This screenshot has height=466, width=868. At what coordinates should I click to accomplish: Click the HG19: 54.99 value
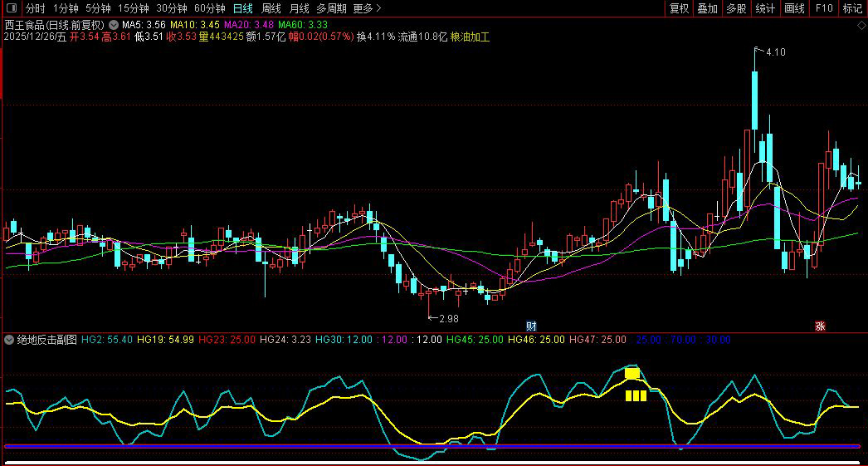click(165, 340)
